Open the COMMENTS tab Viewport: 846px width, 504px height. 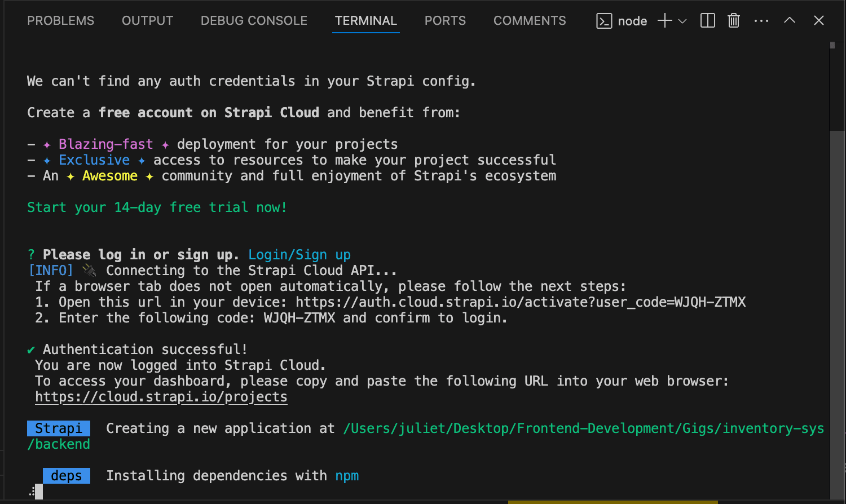[529, 21]
